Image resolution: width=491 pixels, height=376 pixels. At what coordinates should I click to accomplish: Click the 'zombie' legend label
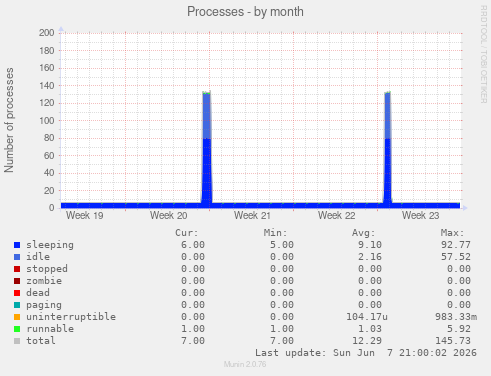(44, 281)
